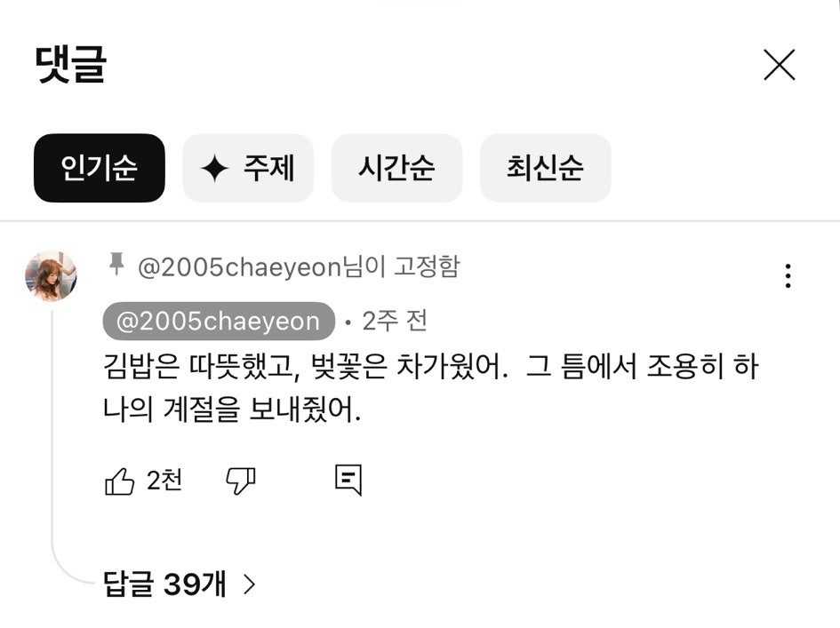
Task: Open the @2005chaeyeon username badge
Action: [x=219, y=322]
